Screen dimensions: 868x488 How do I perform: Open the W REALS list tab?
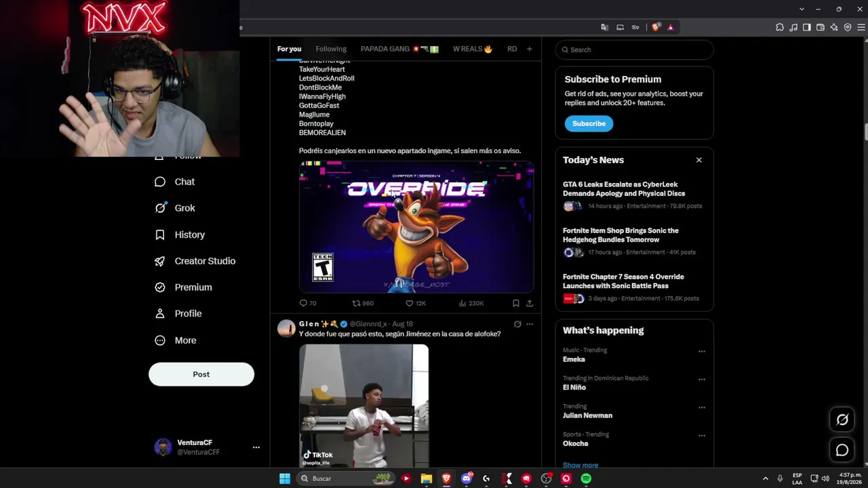click(473, 49)
